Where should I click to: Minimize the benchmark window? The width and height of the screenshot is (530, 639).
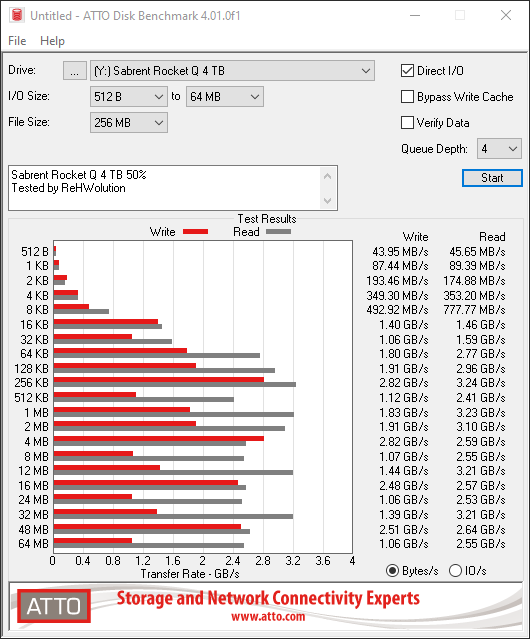tap(415, 15)
